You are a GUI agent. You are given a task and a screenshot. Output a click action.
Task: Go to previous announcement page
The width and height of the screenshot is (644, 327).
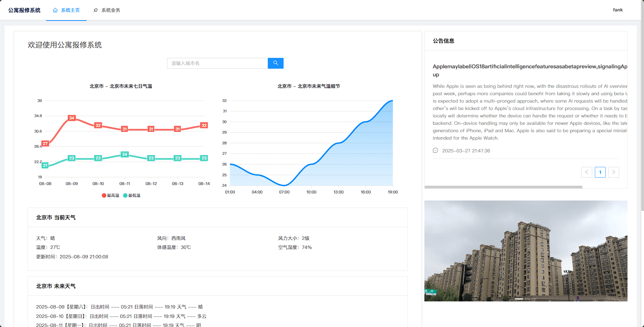pos(587,172)
